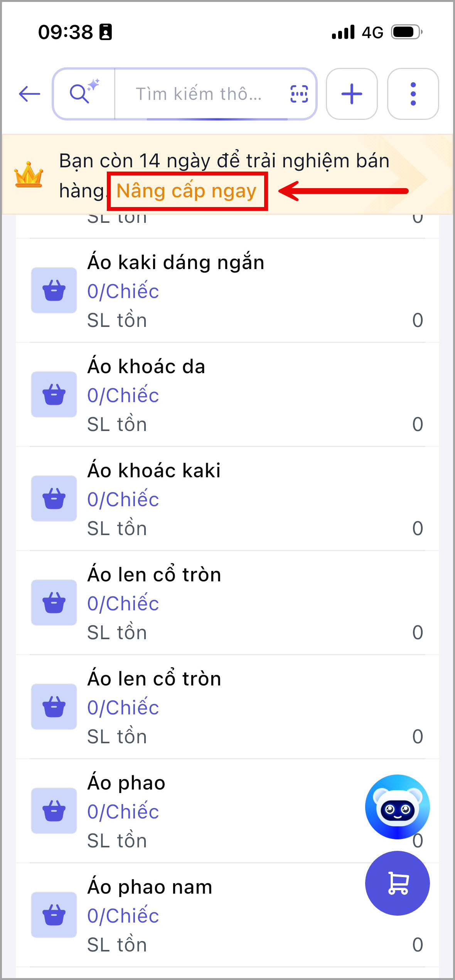This screenshot has height=980, width=455.
Task: Open the three-dot more options menu
Action: pos(413,94)
